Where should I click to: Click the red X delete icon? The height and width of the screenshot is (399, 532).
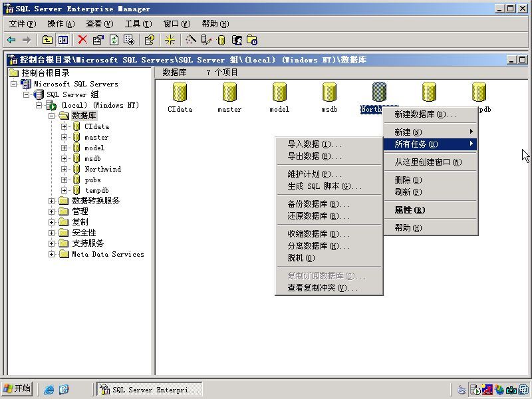point(82,40)
